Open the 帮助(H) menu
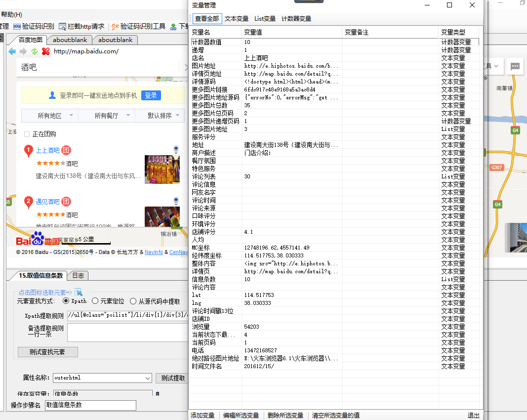 (11, 14)
